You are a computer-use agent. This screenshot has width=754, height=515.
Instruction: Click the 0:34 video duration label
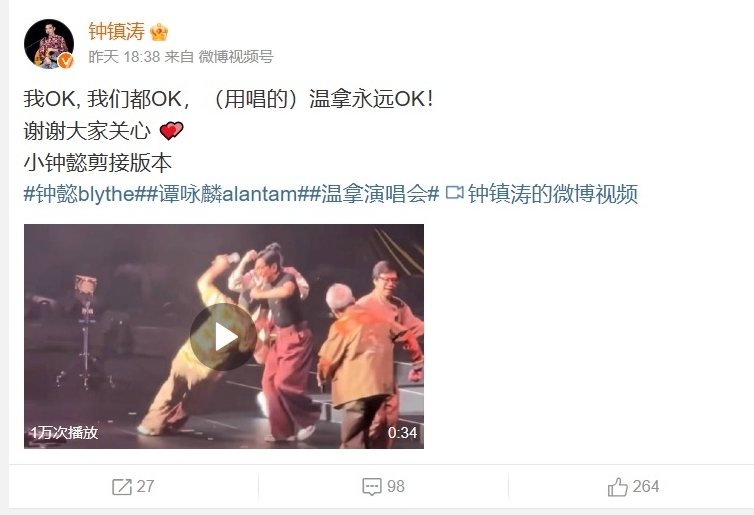(x=402, y=433)
